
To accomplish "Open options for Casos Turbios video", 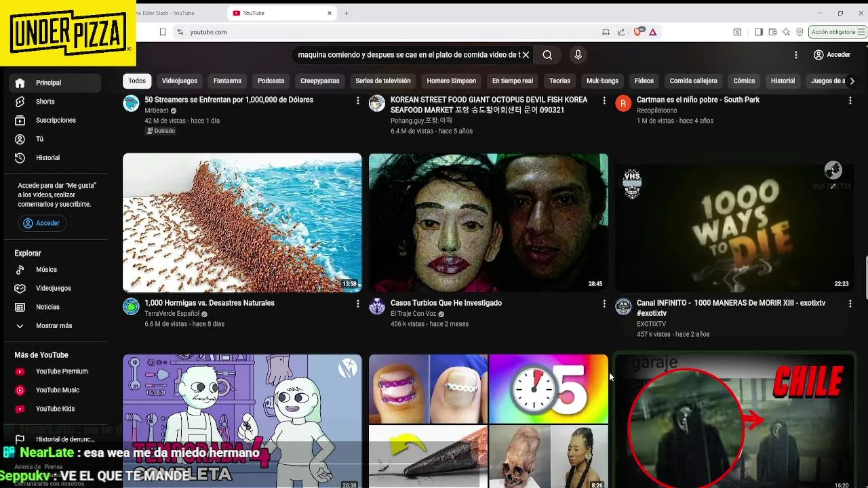I will click(x=604, y=304).
